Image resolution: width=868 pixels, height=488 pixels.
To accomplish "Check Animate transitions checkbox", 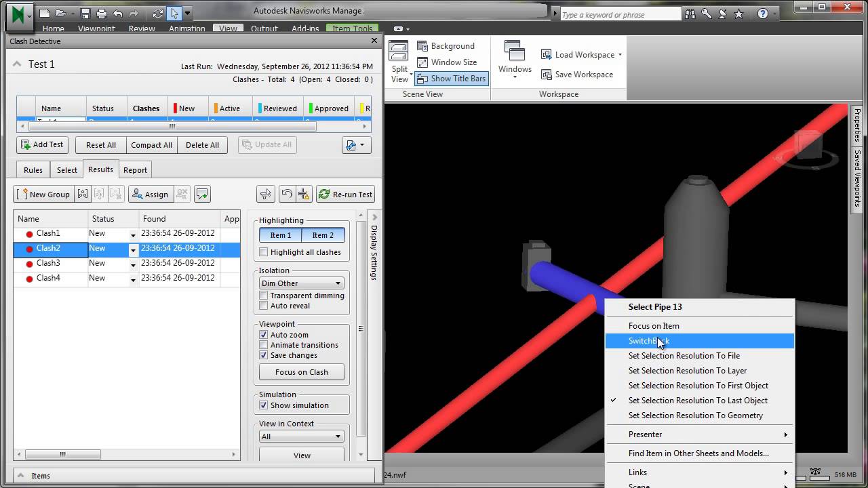I will 264,345.
